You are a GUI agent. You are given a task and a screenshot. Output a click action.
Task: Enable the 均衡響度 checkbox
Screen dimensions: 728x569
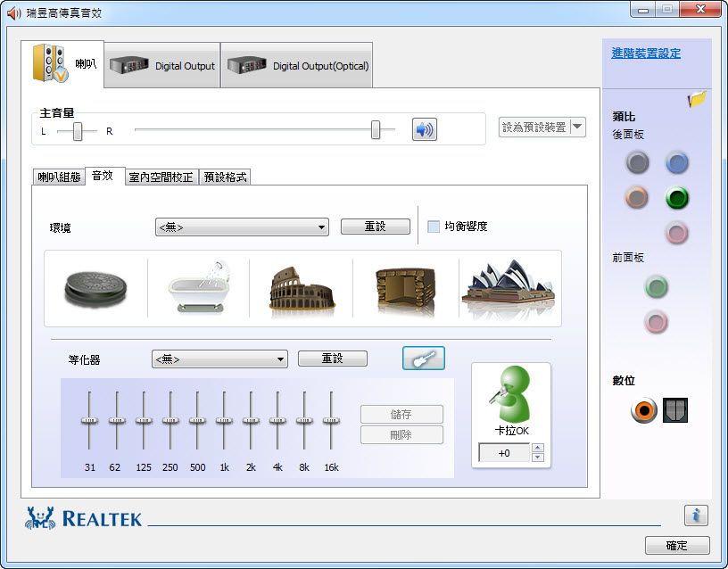[434, 227]
